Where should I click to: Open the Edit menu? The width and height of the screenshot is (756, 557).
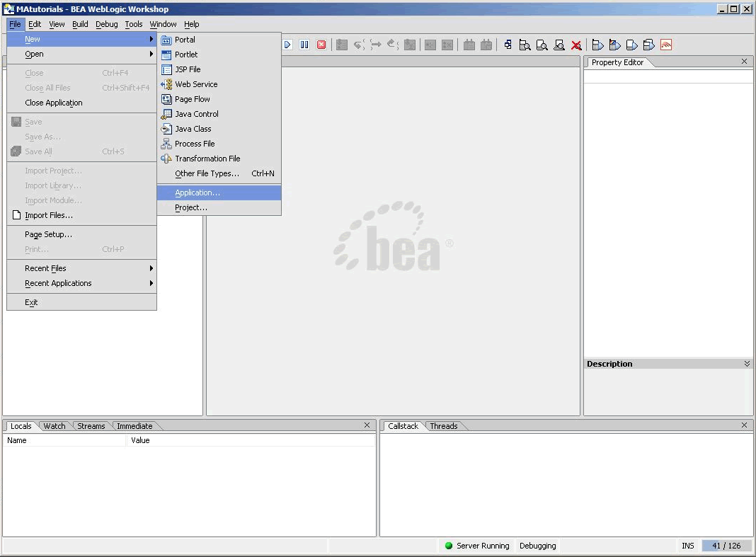[35, 24]
